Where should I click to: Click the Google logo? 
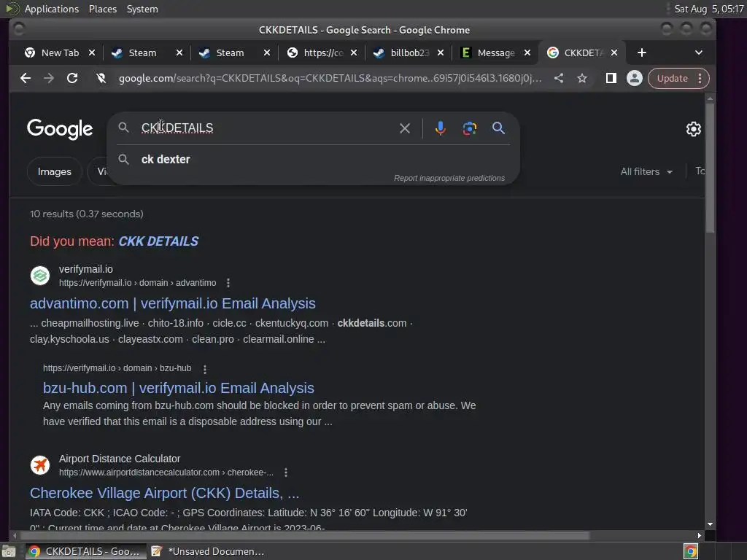tap(60, 128)
